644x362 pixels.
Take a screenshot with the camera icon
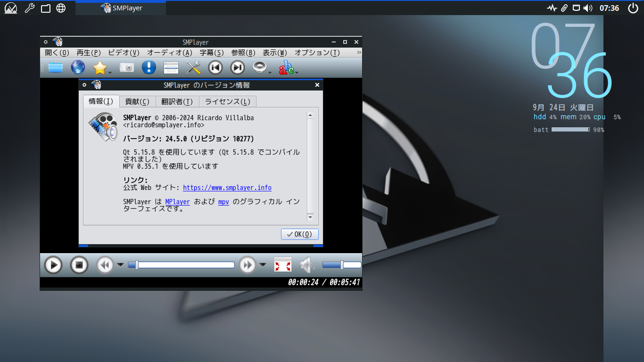click(127, 67)
